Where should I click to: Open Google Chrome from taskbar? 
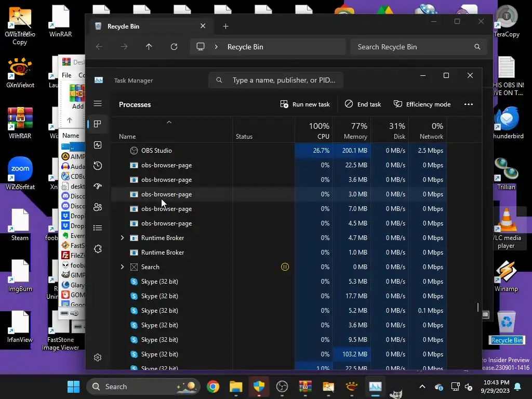(x=213, y=387)
